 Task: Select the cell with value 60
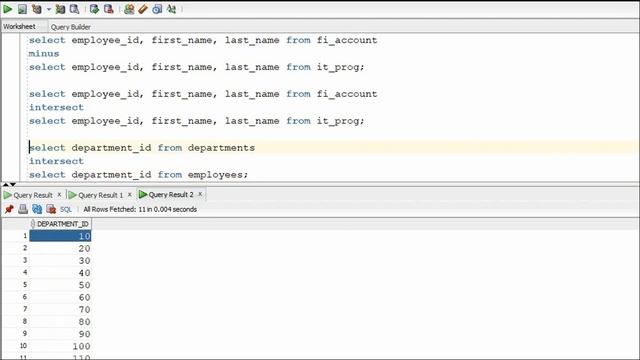pyautogui.click(x=60, y=297)
